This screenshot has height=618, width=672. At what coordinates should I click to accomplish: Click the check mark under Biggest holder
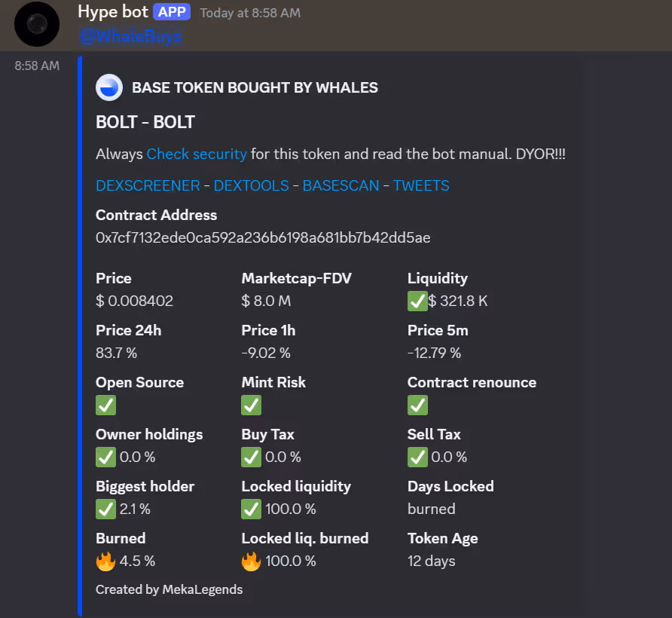[x=105, y=509]
